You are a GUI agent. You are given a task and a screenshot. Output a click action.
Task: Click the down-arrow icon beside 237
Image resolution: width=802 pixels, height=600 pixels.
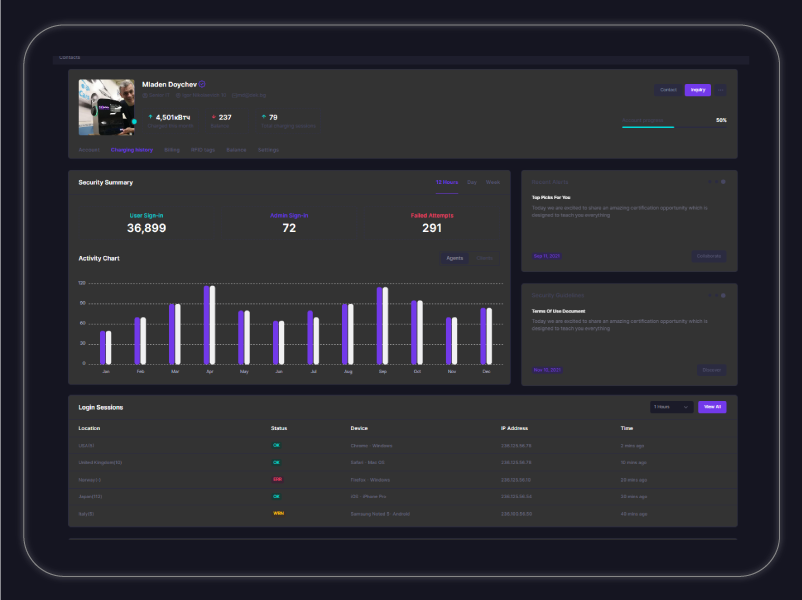click(x=213, y=117)
